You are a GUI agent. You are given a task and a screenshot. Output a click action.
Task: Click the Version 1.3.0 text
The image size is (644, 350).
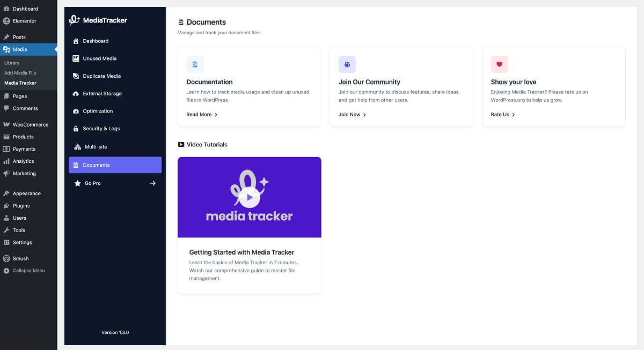[x=115, y=332]
